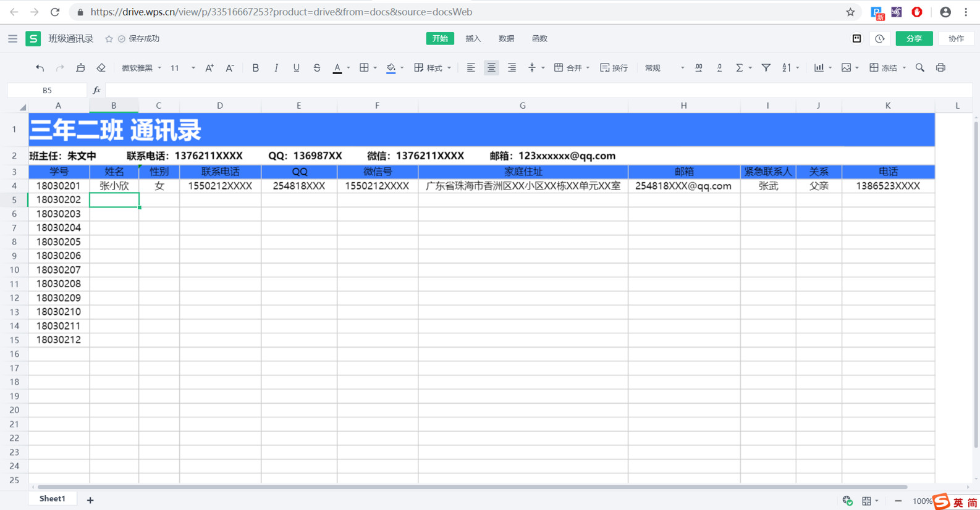The width and height of the screenshot is (980, 510).
Task: Click the undo arrow icon
Action: coord(40,68)
